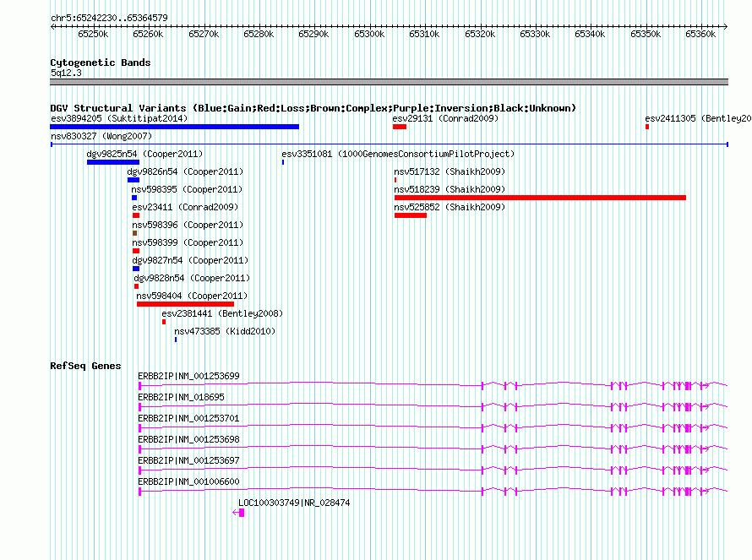Click the blue dgv9826n54 gain bar
Screen dimensions: 752x560
[134, 180]
